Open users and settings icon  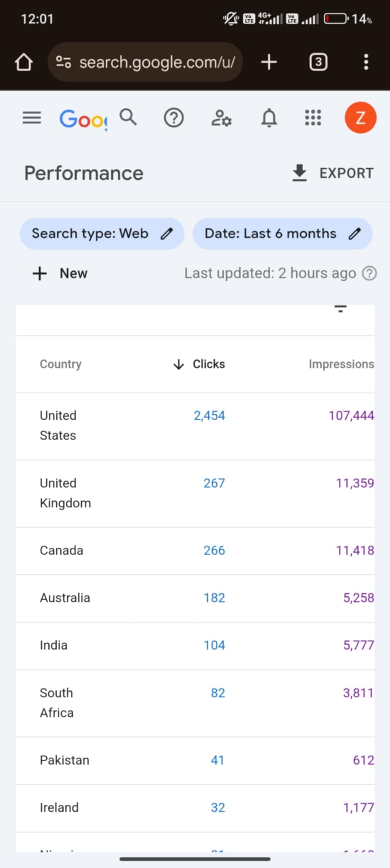pos(221,118)
